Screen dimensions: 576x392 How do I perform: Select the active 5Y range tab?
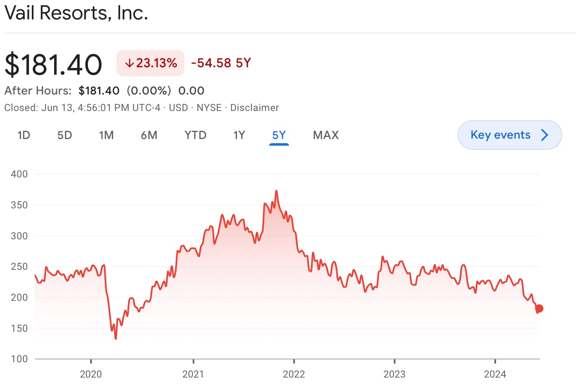pos(279,135)
